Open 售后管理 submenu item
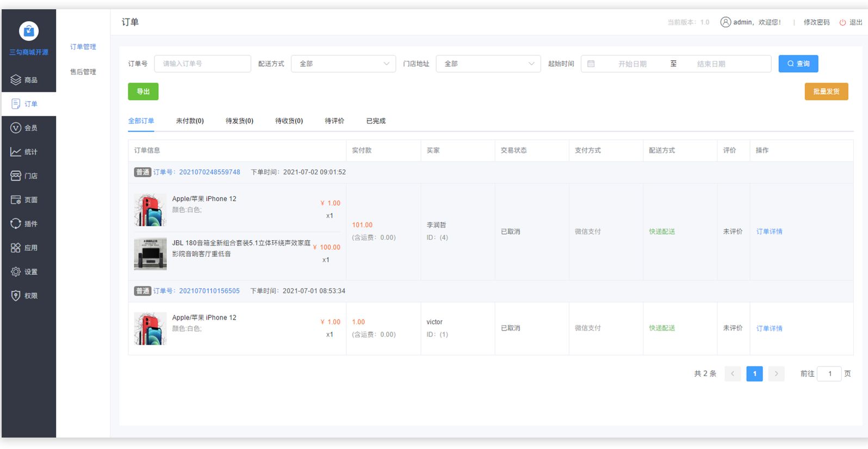This screenshot has width=868, height=449. tap(83, 72)
